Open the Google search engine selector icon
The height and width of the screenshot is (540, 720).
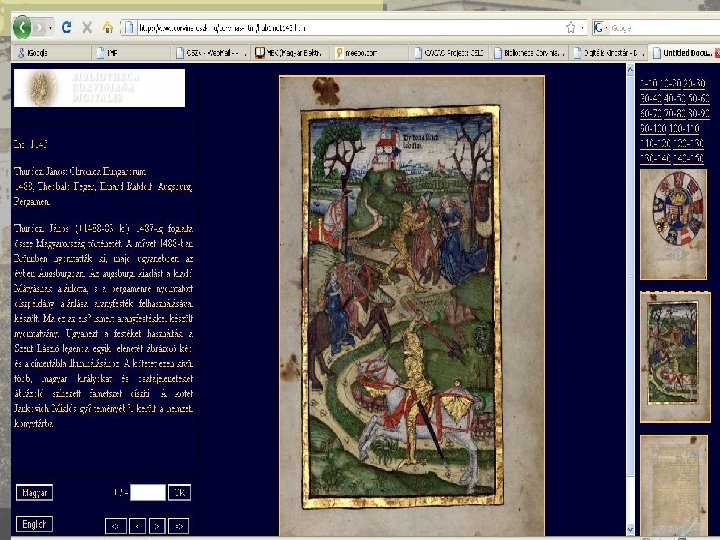(599, 28)
